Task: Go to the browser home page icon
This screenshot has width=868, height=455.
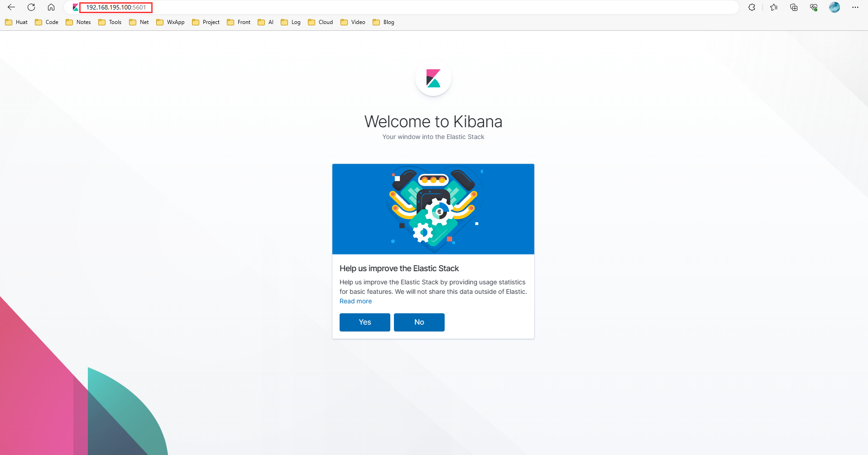Action: [51, 7]
